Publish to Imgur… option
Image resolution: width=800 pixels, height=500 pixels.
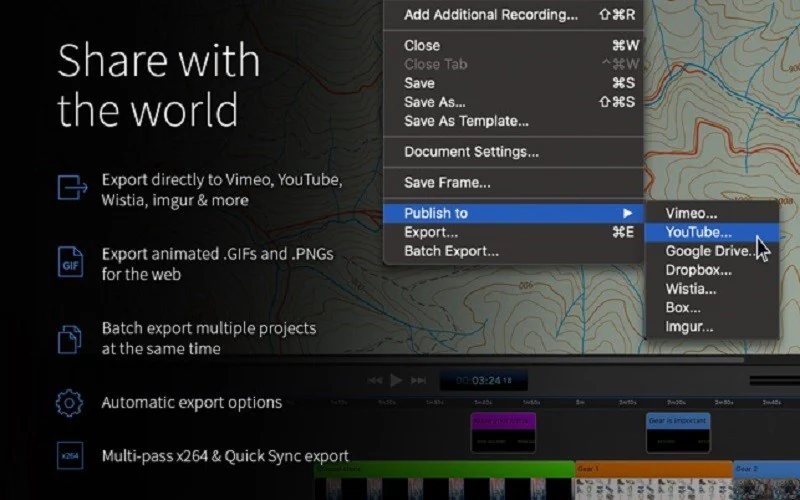[712, 327]
